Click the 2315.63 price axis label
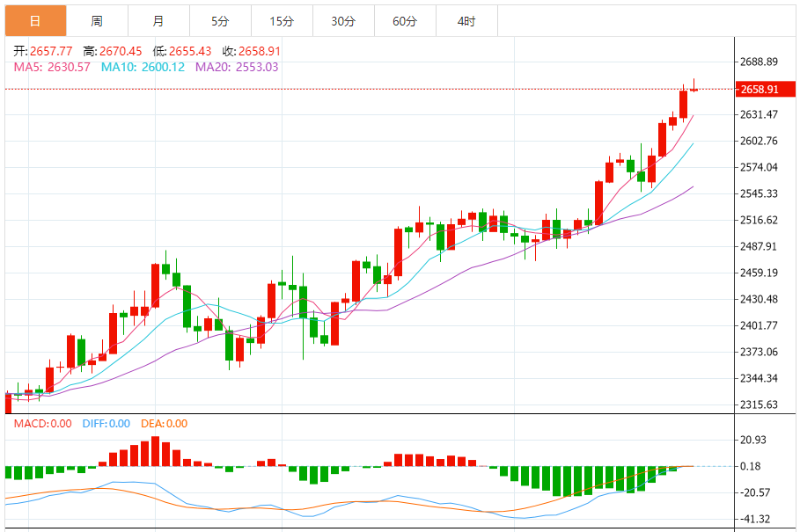This screenshot has width=800, height=532. point(760,404)
